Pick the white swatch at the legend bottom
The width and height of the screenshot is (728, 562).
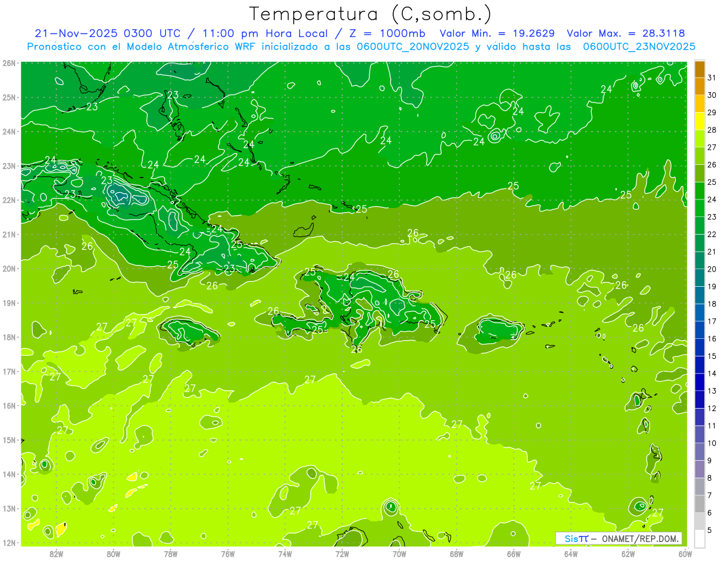tap(699, 538)
